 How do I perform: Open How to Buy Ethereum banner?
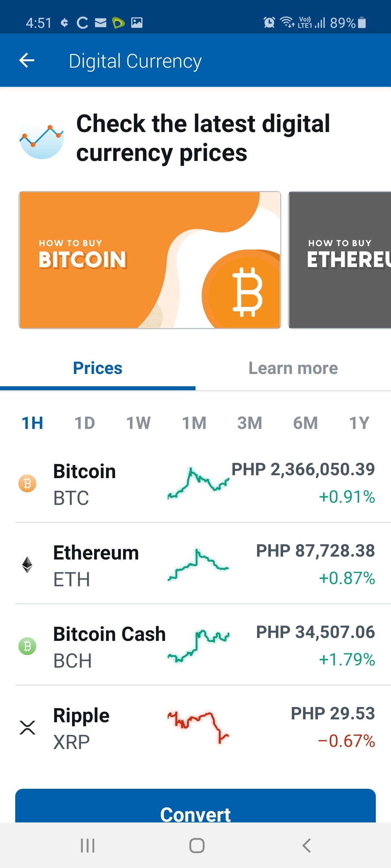click(x=340, y=260)
